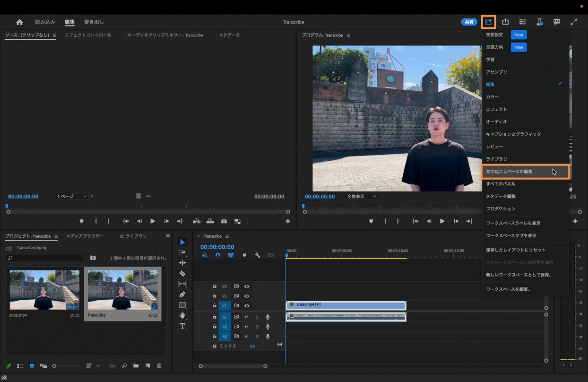Select the sozai.mp4 thumbnail in the project panel

44,290
